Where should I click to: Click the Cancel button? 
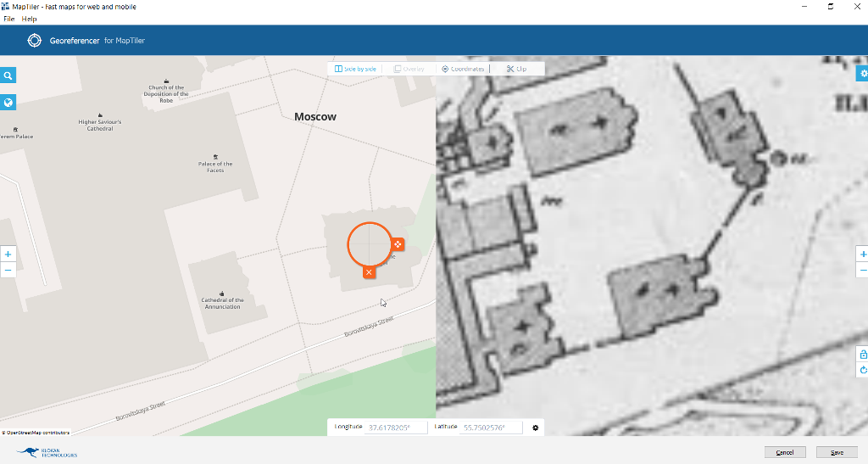tap(785, 452)
